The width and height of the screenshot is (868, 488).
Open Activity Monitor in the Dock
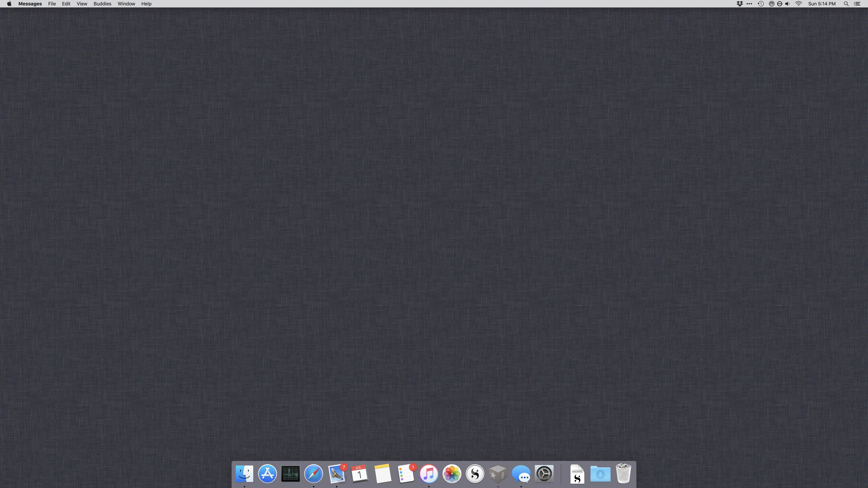(290, 474)
